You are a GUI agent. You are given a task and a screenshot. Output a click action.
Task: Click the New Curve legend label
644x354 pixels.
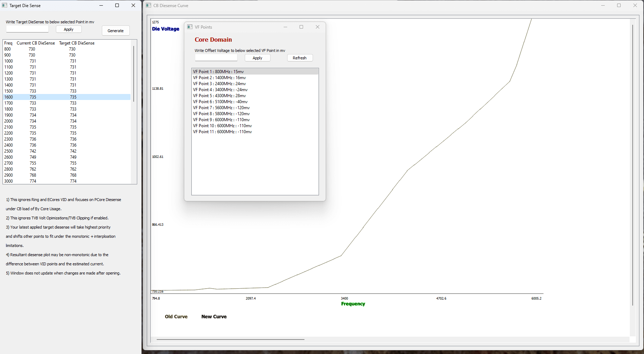coord(214,317)
